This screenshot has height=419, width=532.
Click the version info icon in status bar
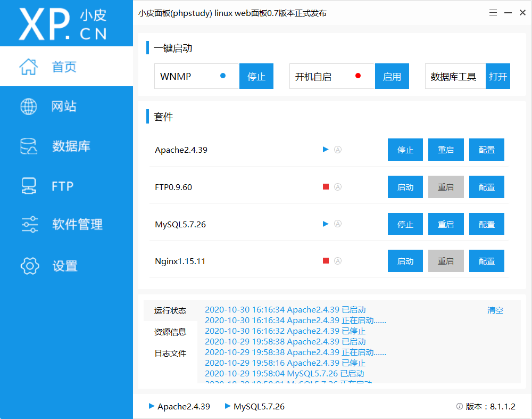tap(459, 406)
